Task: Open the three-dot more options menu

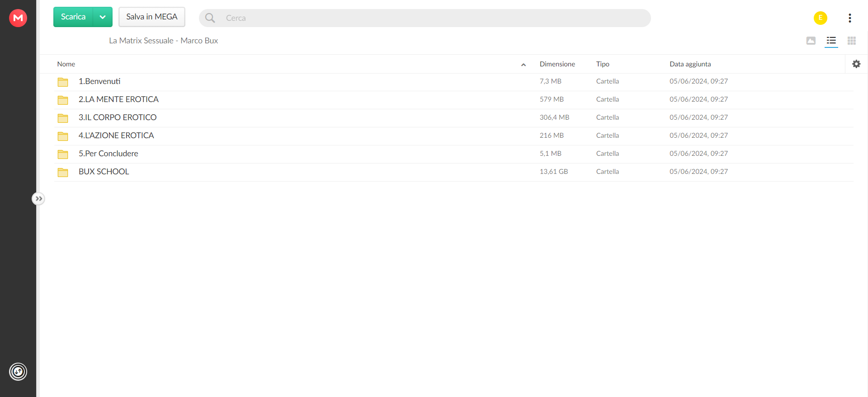Action: (850, 18)
